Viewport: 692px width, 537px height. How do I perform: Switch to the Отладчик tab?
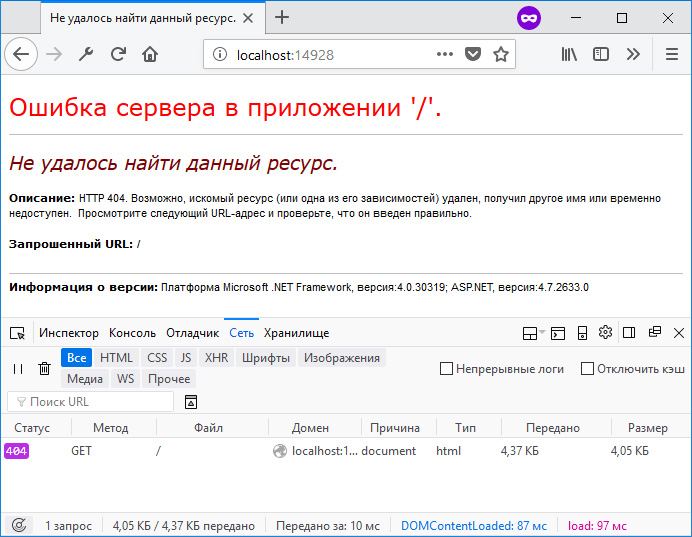click(x=192, y=333)
